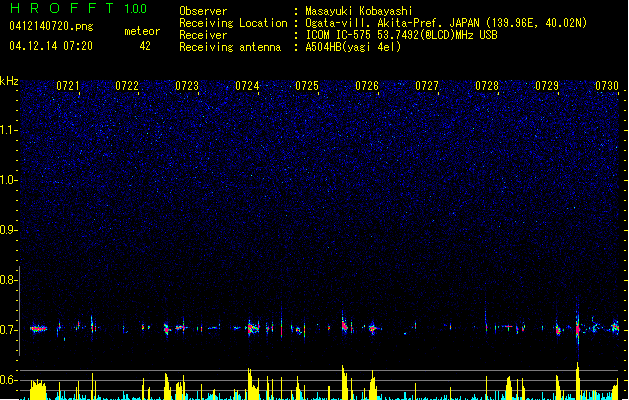This screenshot has height=400, width=629.
Task: Click the Receiving Location label
Action: click(x=233, y=23)
